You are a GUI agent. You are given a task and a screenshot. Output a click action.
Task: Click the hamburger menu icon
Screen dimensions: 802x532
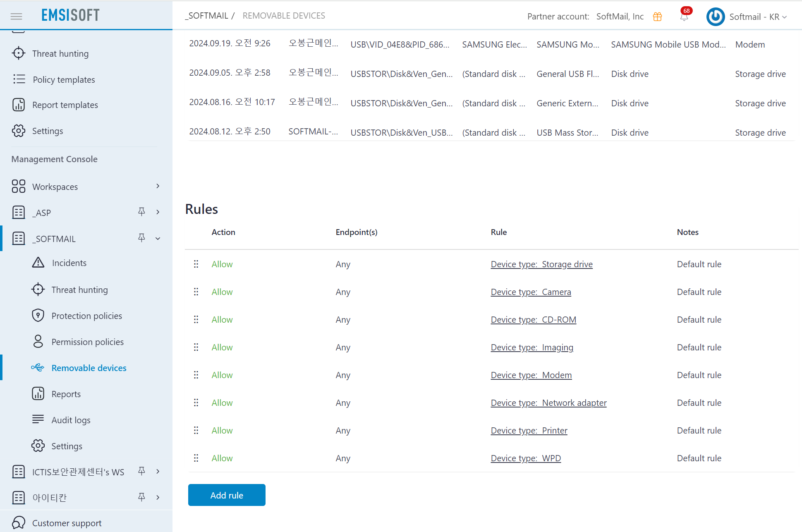(16, 16)
